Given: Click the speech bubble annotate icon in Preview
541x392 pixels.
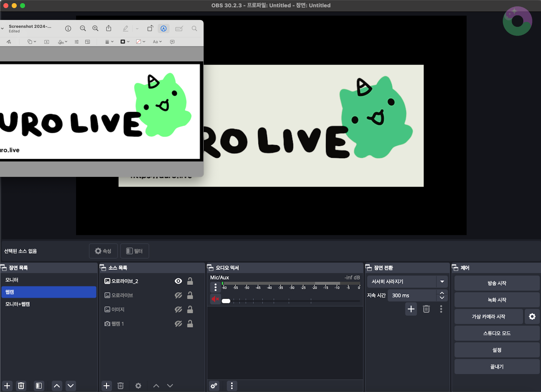Looking at the screenshot, I should coord(172,42).
